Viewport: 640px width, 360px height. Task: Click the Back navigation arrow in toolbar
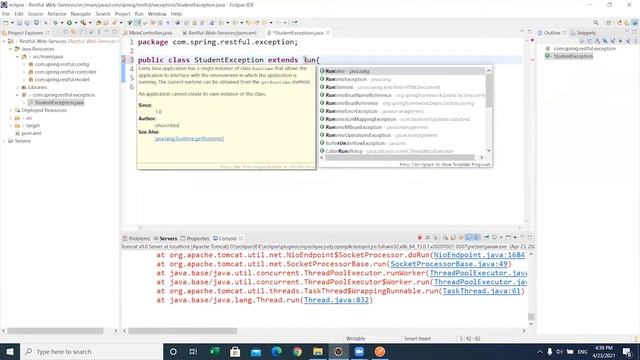(x=264, y=23)
